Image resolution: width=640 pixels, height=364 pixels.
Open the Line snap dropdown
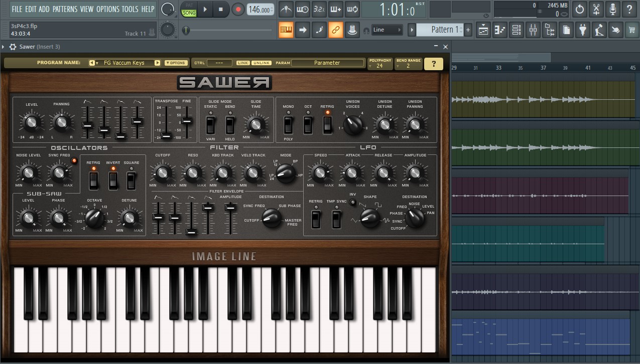pos(387,30)
